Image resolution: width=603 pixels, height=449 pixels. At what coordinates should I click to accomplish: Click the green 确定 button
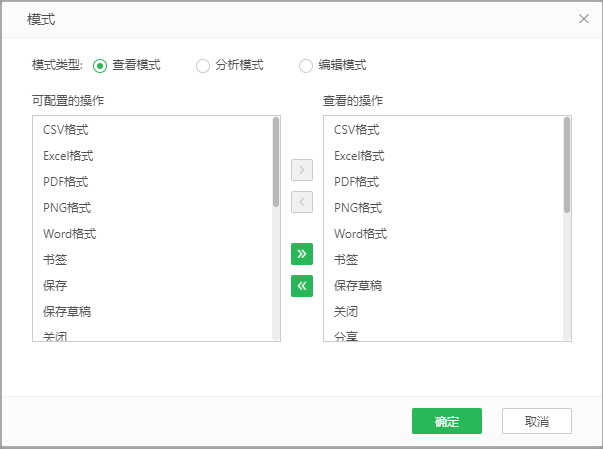447,421
